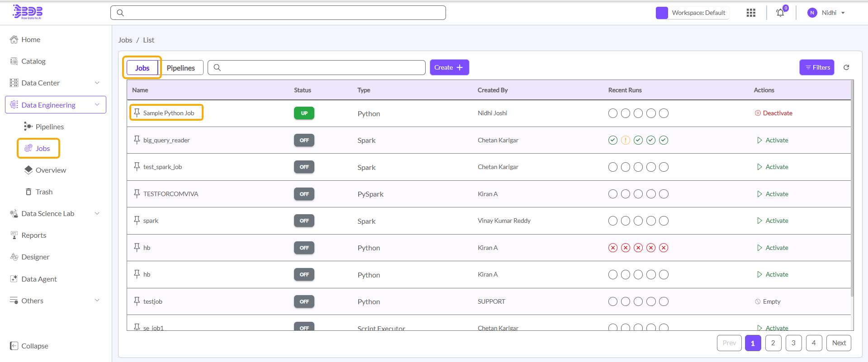
Task: Toggle the OFF status of TESTFORCOMVIVA
Action: 304,194
